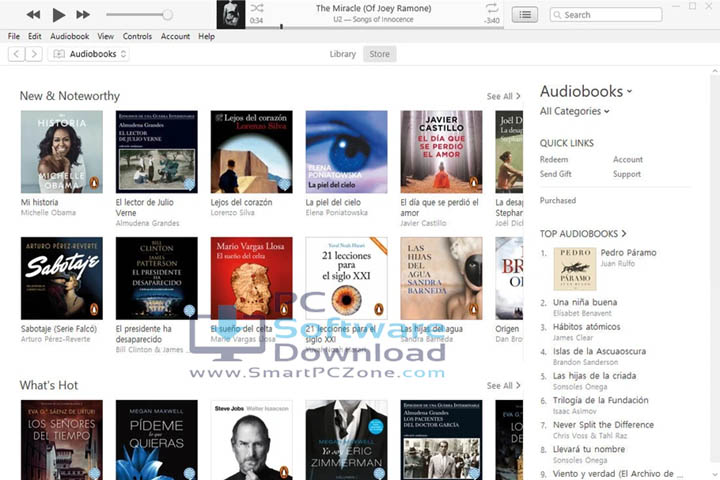
Task: Open the Purchased link
Action: [557, 200]
